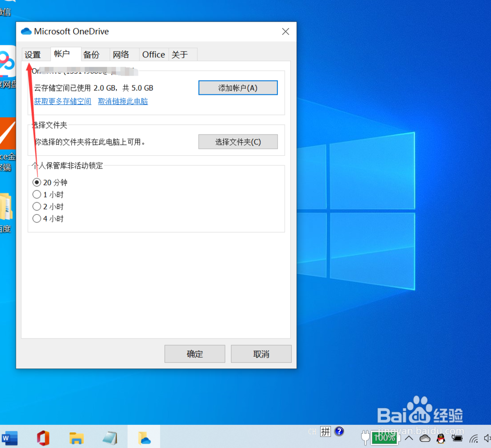Open the IME help question mark icon
This screenshot has width=491, height=448.
coord(339,431)
